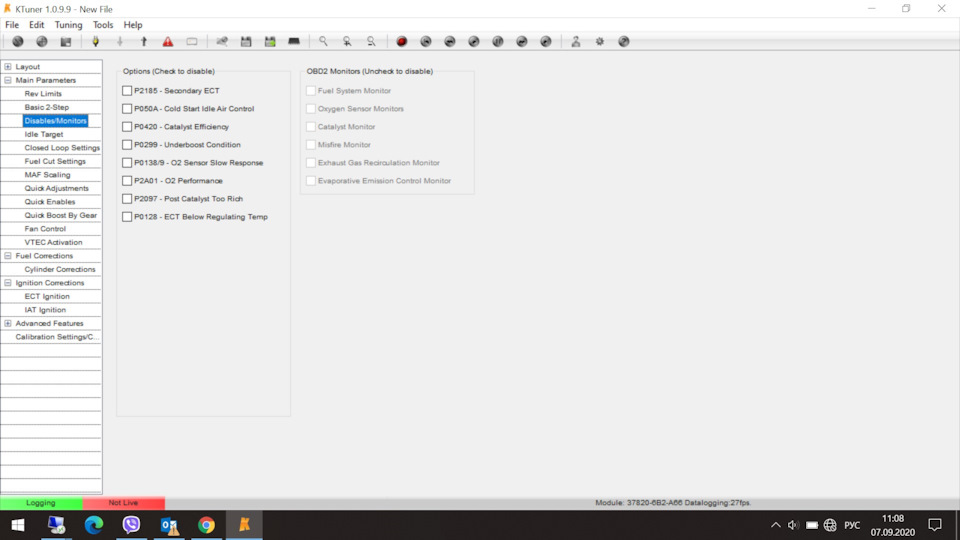
Task: Select MAF Scaling in the tree
Action: coord(47,174)
